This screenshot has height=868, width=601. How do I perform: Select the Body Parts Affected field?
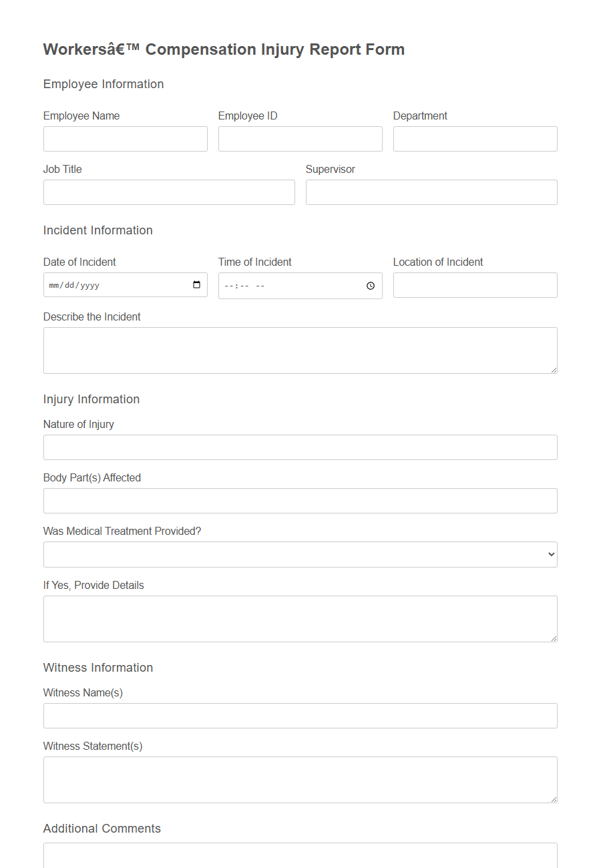pyautogui.click(x=300, y=501)
